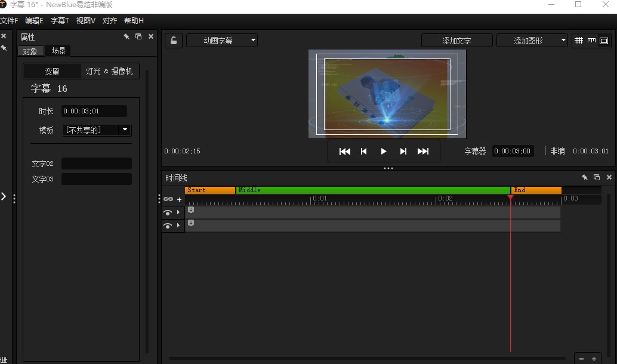Click the pin icon on the far-left strip
This screenshot has width=617, height=364.
[4, 48]
